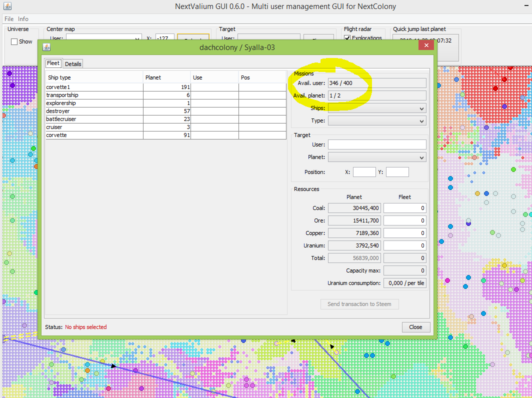532x398 pixels.
Task: Click the Uranium consumption per tile value
Action: click(x=405, y=283)
